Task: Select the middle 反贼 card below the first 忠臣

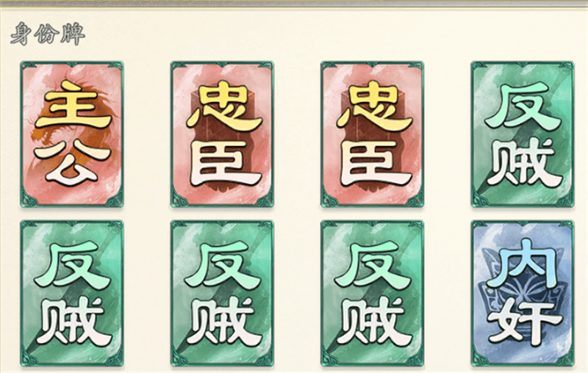Action: pyautogui.click(x=222, y=294)
